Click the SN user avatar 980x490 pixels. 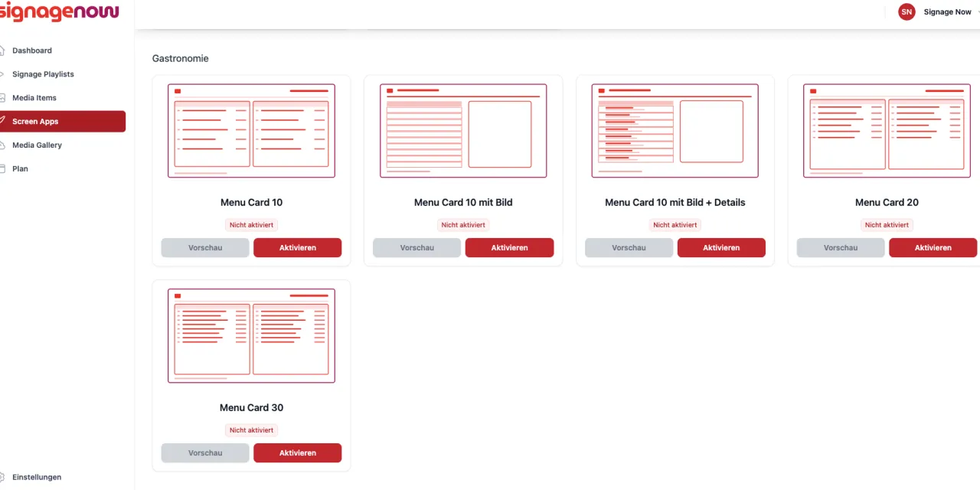(x=906, y=11)
